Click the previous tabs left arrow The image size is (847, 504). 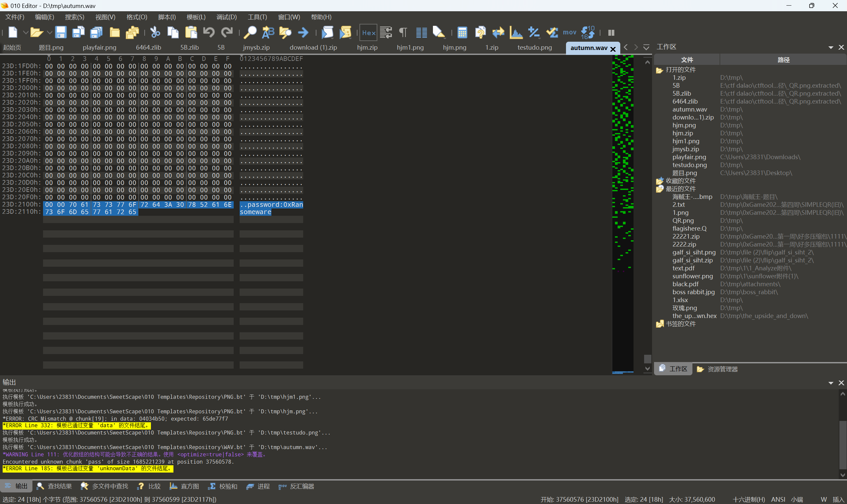pos(626,47)
